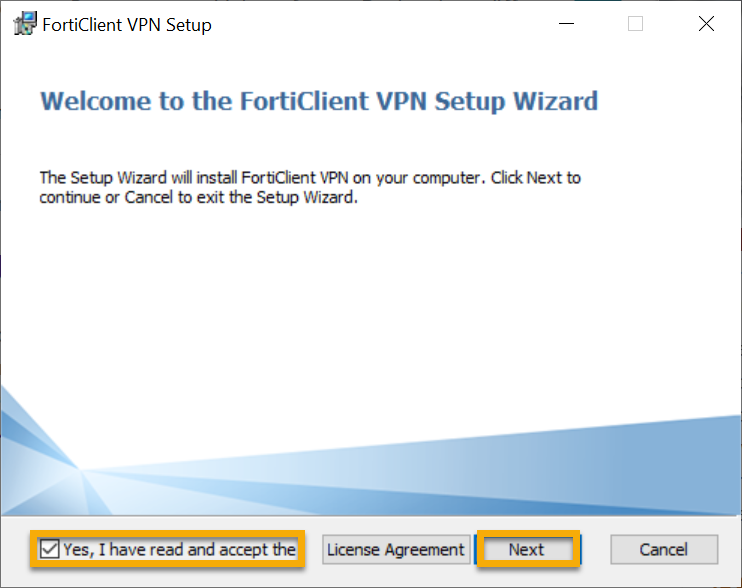Click the "Welcome to the FortiClient VPN" heading
Screen dimensions: 742x588
click(x=318, y=101)
